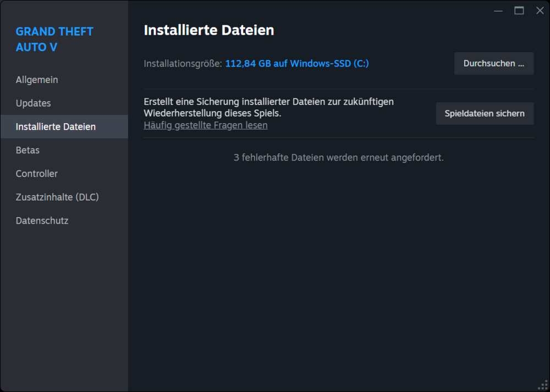
Task: Go to Controller settings
Action: pos(36,173)
